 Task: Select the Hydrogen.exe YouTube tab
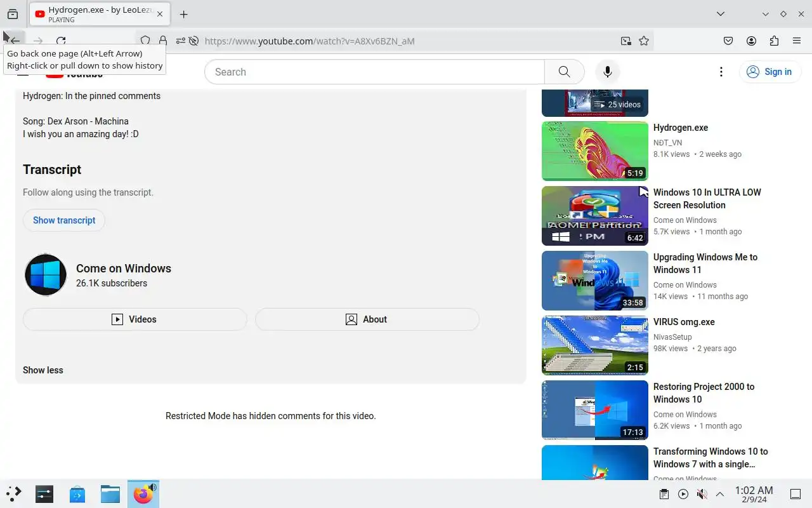[100, 14]
